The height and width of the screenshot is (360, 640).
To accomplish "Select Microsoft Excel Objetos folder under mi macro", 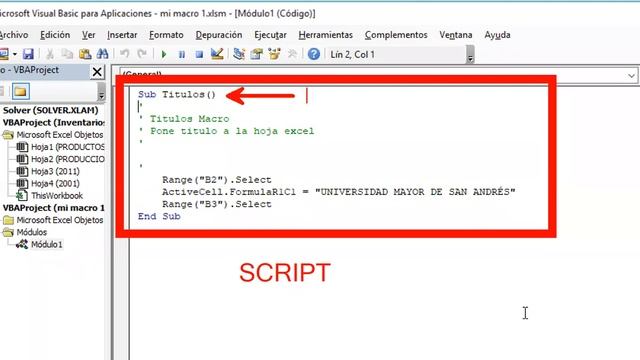I will click(x=53, y=220).
